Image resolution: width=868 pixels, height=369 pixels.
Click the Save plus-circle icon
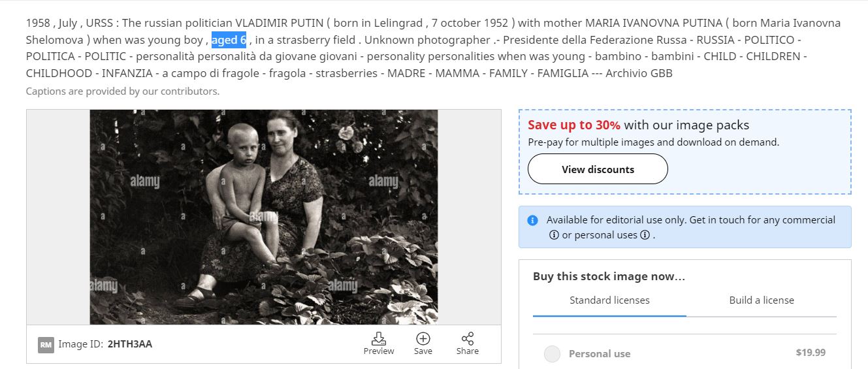(423, 339)
